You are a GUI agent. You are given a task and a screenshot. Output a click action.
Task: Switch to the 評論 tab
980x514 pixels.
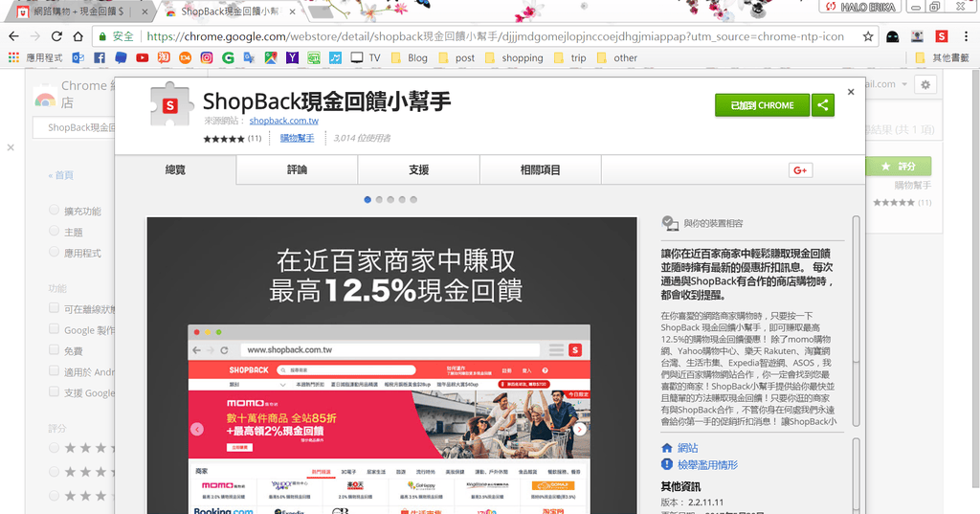click(x=297, y=170)
